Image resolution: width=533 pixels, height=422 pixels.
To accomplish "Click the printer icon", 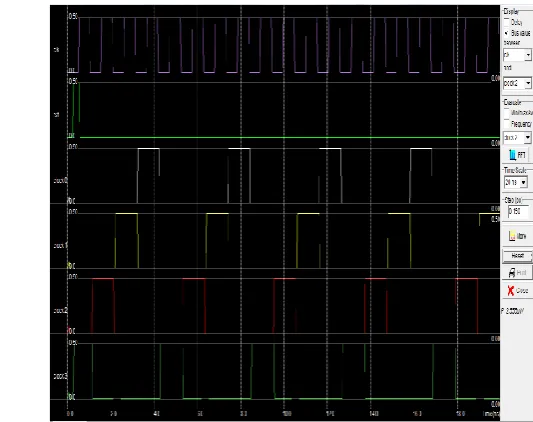I will (512, 272).
